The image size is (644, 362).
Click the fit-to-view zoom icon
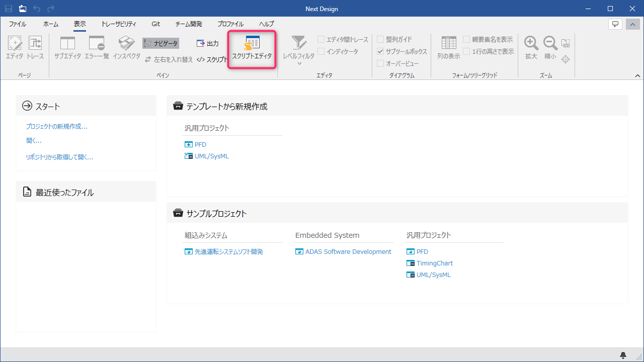566,59
